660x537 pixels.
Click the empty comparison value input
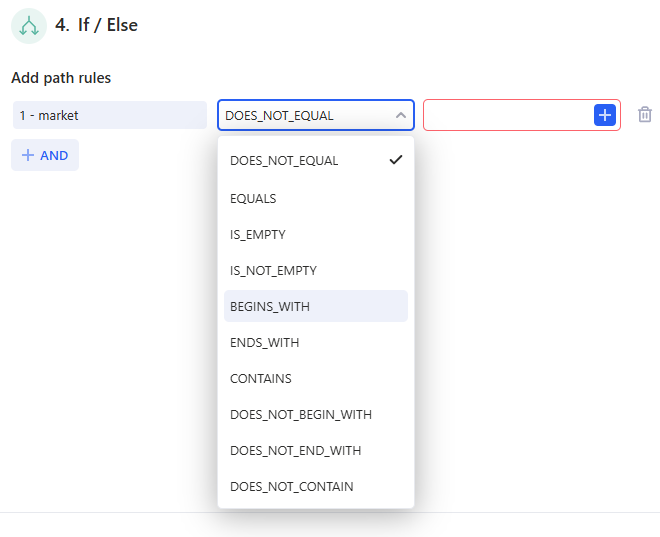coord(507,115)
